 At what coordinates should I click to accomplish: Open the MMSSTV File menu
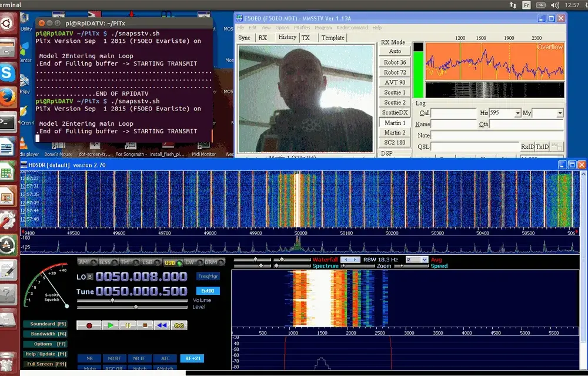240,28
